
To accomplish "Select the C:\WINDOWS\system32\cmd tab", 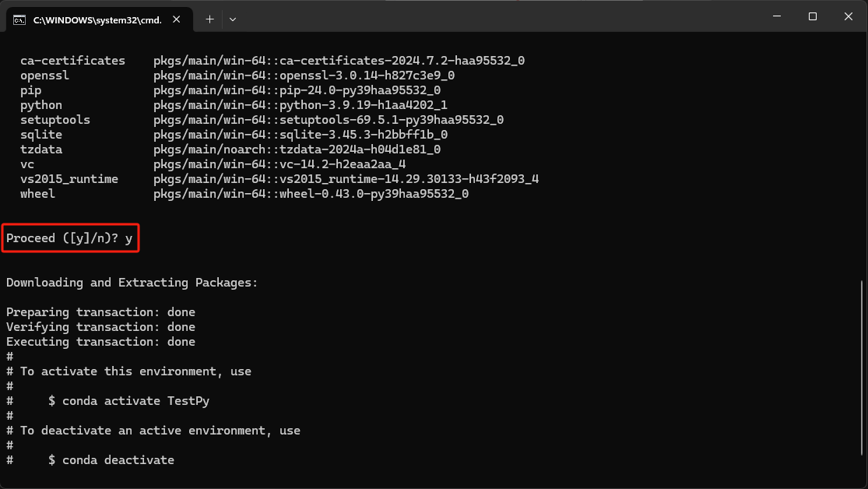I will coord(93,19).
